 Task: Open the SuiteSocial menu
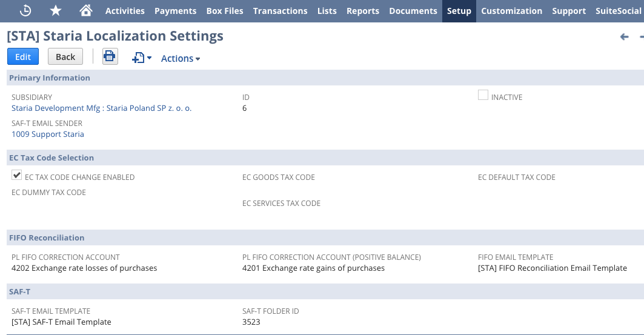618,11
